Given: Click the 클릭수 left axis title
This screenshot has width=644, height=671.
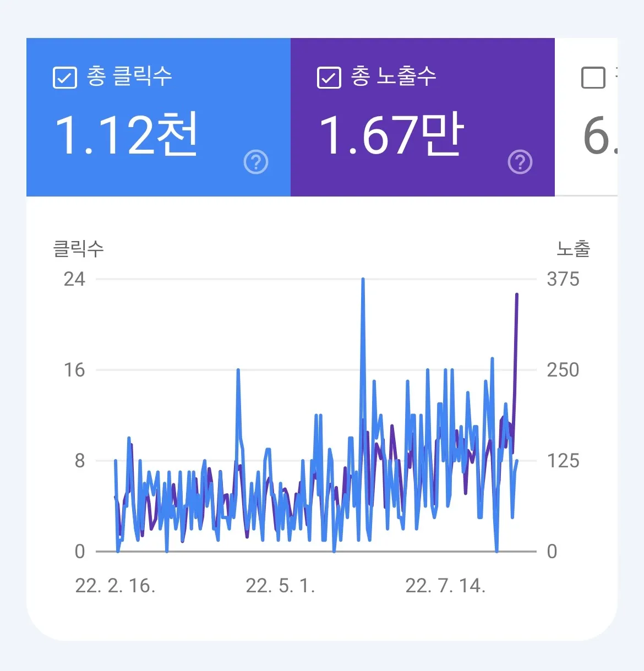Looking at the screenshot, I should [x=78, y=249].
